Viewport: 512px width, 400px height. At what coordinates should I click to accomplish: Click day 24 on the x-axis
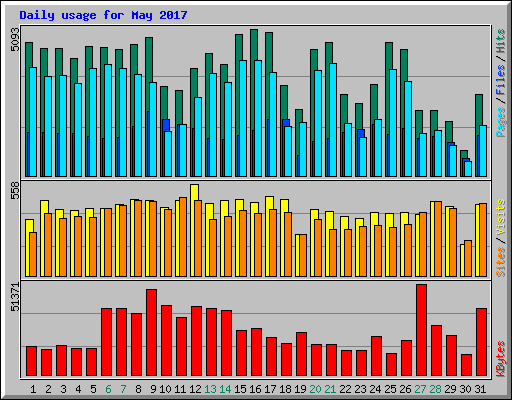[375, 389]
